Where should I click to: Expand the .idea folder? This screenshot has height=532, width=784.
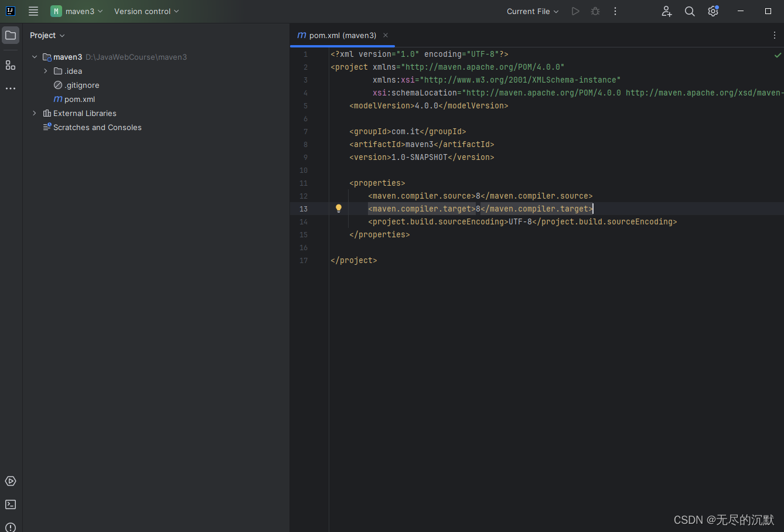(x=46, y=71)
